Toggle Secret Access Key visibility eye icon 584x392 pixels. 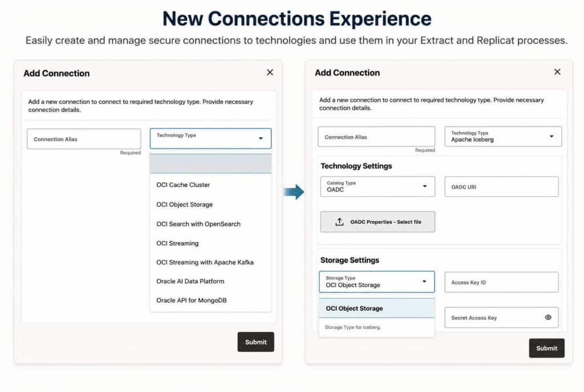tap(548, 317)
